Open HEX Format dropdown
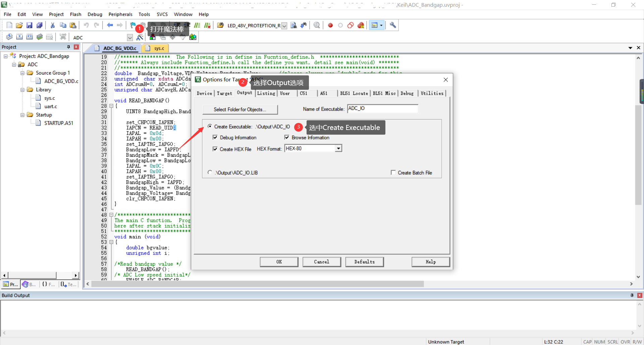 pos(338,148)
